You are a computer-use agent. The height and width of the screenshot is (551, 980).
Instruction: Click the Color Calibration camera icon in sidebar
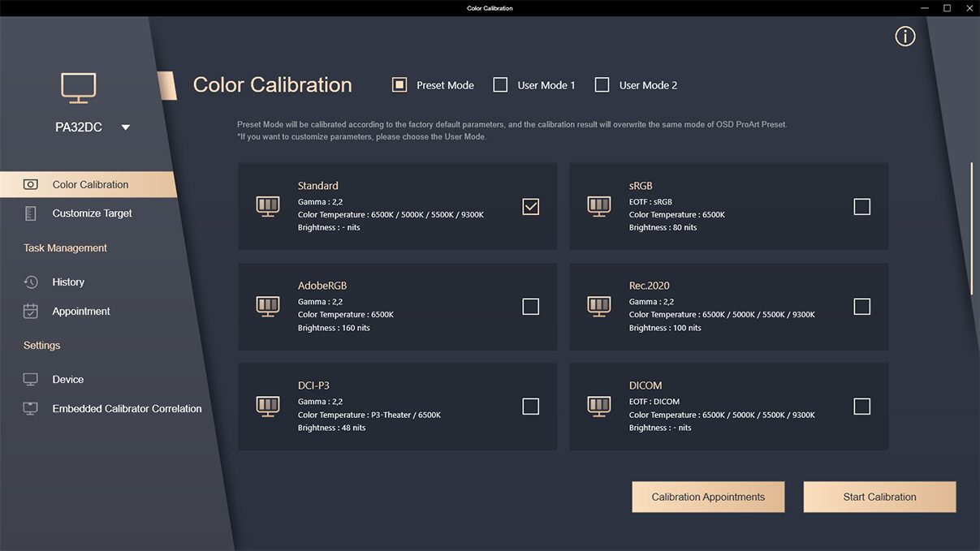[31, 184]
